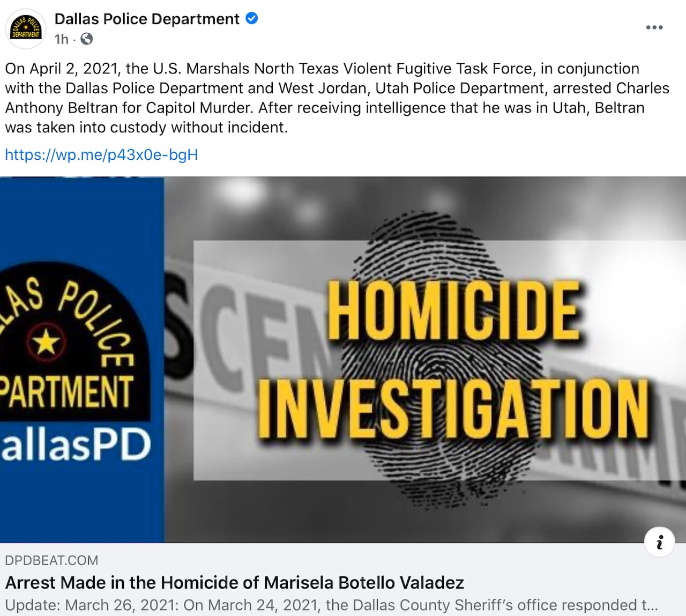Viewport: 686px width, 616px height.
Task: Click the post body text paragraph
Action: coord(337,98)
